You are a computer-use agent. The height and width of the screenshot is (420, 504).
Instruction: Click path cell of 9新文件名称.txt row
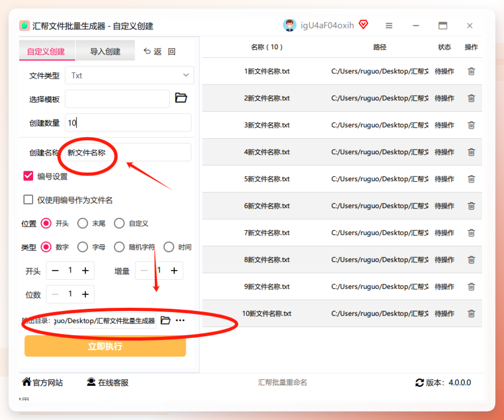tap(380, 287)
